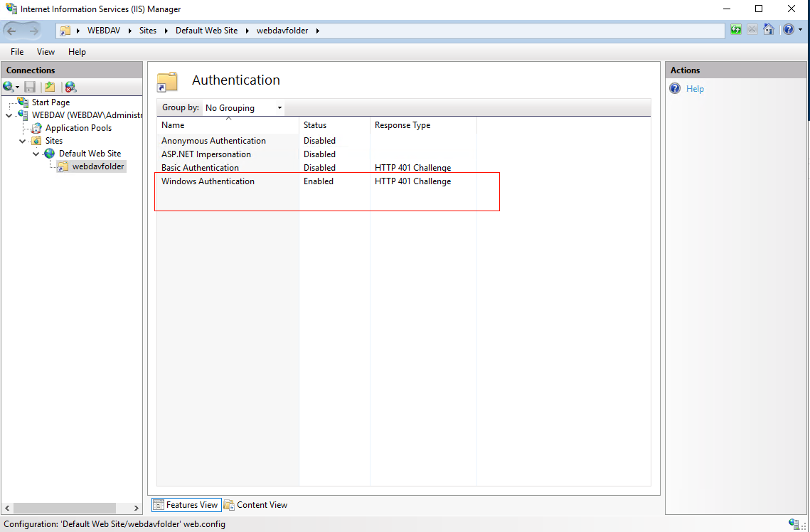
Task: Click the Default Web Site globe icon
Action: pyautogui.click(x=50, y=154)
